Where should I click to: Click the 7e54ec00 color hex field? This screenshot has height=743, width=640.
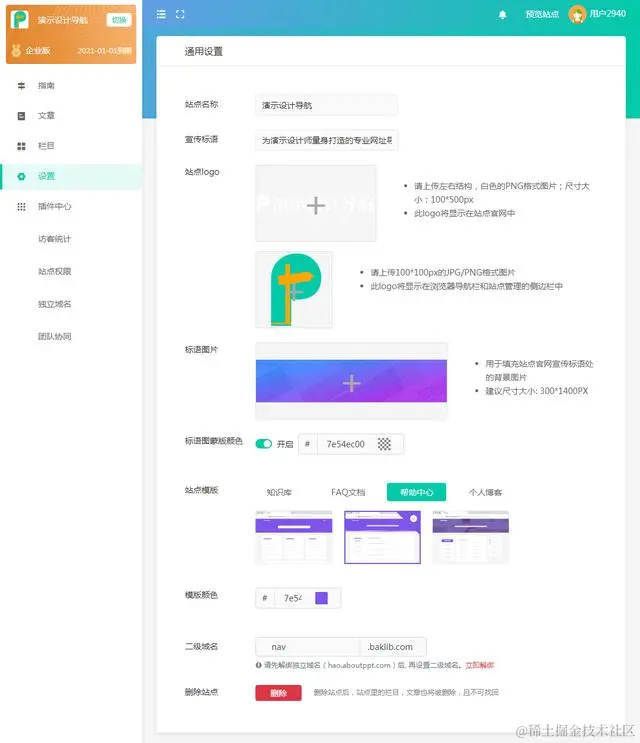click(x=345, y=444)
